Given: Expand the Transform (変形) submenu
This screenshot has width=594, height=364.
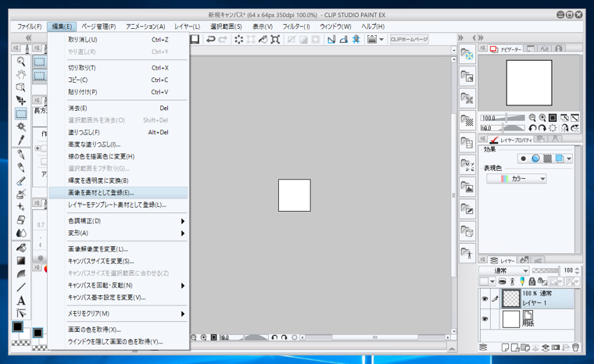Looking at the screenshot, I should [118, 233].
